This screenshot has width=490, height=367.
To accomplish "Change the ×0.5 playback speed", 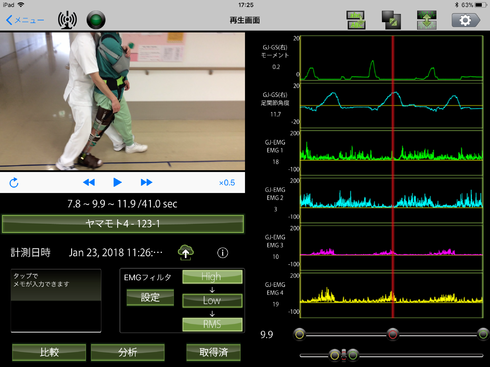I will point(227,183).
